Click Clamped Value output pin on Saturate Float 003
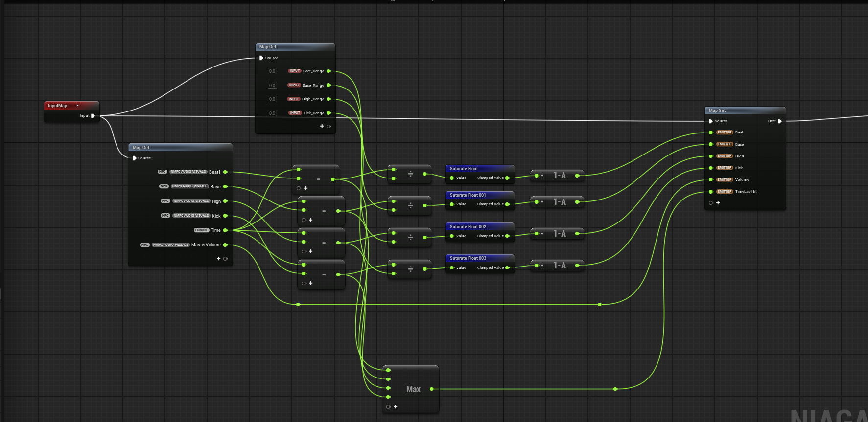Image resolution: width=868 pixels, height=422 pixels. [x=507, y=268]
